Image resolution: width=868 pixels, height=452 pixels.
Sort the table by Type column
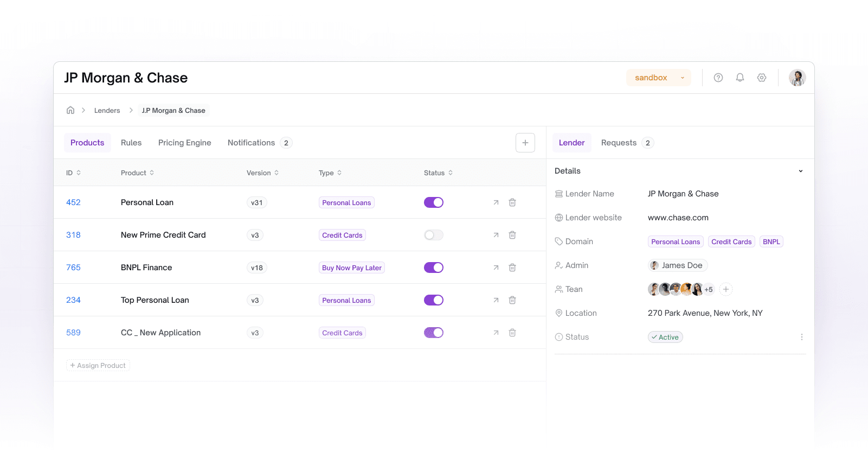(x=330, y=173)
